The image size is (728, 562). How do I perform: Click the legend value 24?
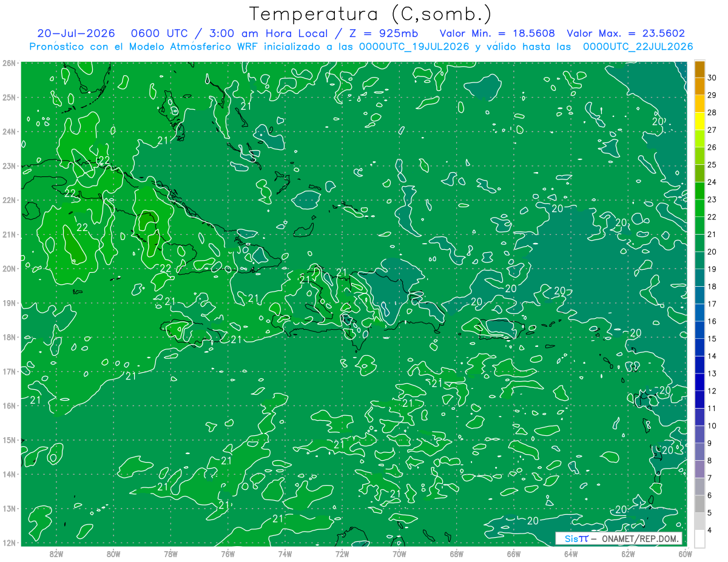712,182
